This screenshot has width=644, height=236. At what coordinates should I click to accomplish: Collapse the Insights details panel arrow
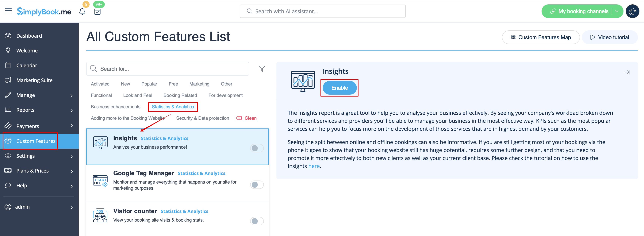pyautogui.click(x=627, y=72)
